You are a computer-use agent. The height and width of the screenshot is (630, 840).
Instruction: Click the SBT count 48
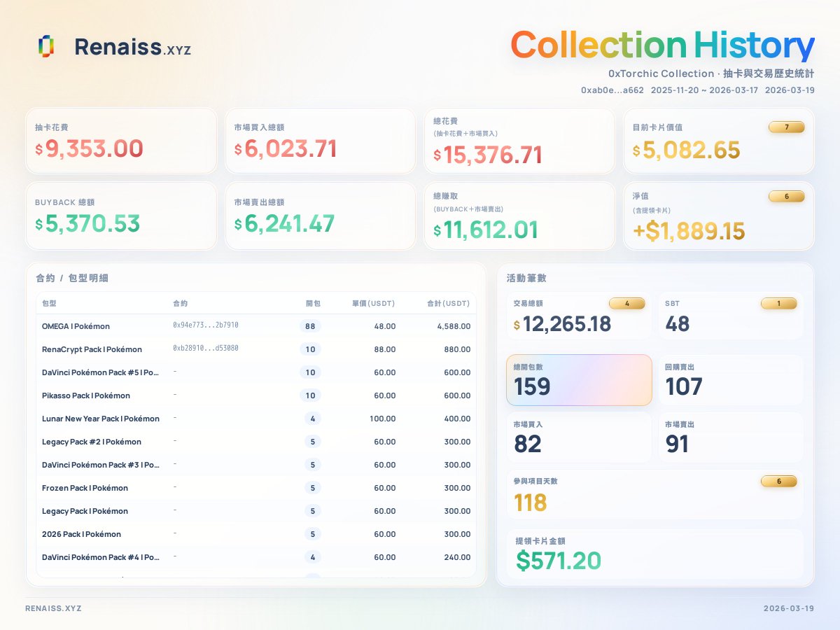[x=678, y=324]
